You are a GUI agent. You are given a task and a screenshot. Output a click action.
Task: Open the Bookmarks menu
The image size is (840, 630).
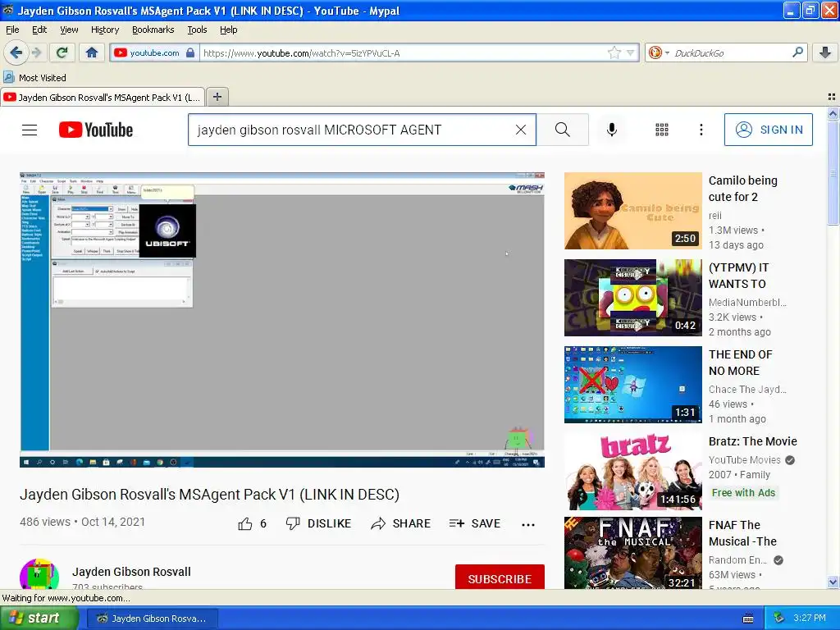(153, 30)
